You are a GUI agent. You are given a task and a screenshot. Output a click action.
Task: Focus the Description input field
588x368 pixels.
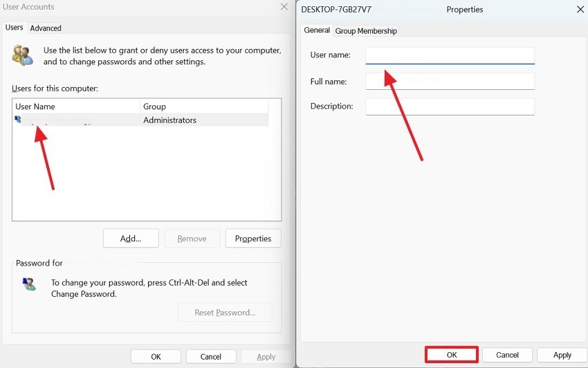coord(450,107)
